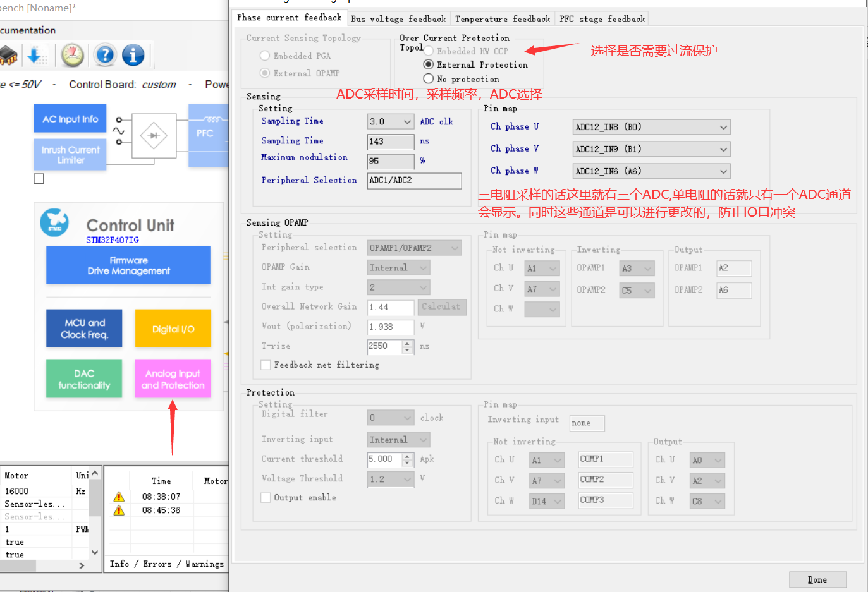Open the Digital I/O block

click(x=173, y=329)
